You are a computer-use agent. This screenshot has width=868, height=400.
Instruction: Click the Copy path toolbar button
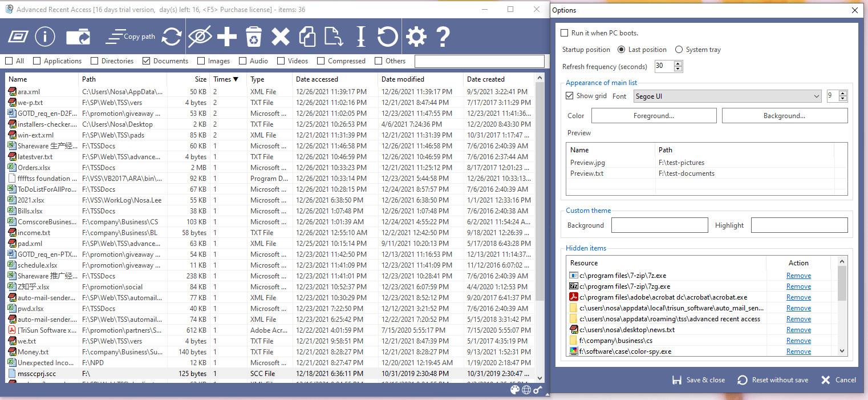click(131, 37)
